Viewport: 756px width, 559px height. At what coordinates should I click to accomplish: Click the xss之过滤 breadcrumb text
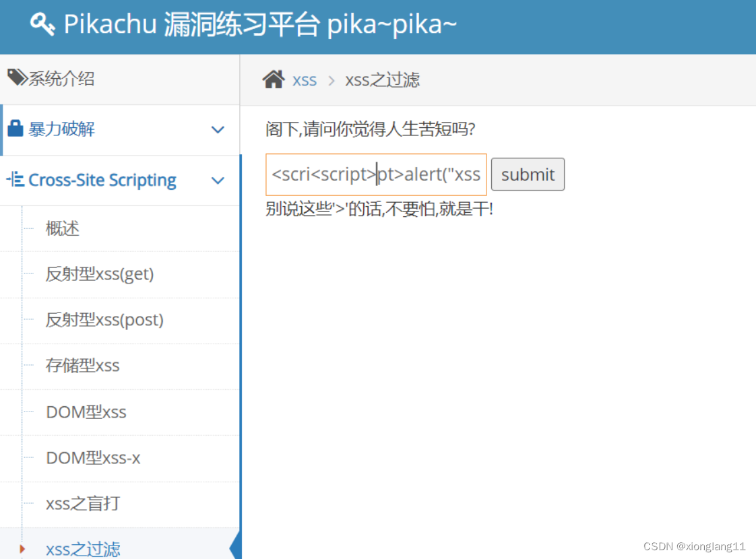pyautogui.click(x=382, y=80)
